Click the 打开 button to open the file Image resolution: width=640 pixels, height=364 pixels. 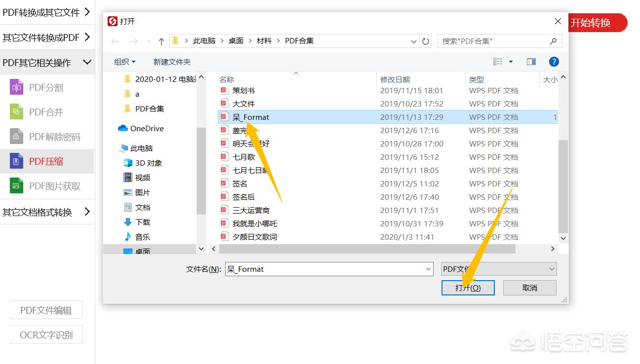[x=468, y=288]
